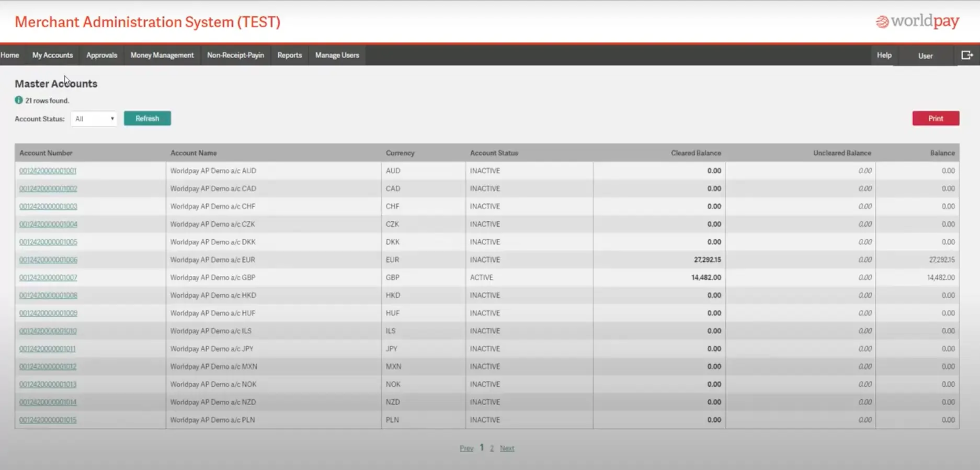Open the Home menu
980x470 pixels.
[10, 55]
